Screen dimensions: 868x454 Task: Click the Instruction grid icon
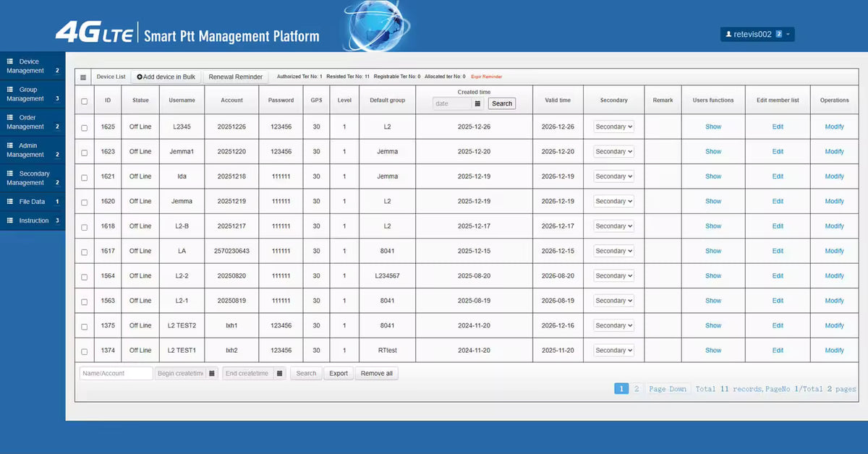click(11, 220)
